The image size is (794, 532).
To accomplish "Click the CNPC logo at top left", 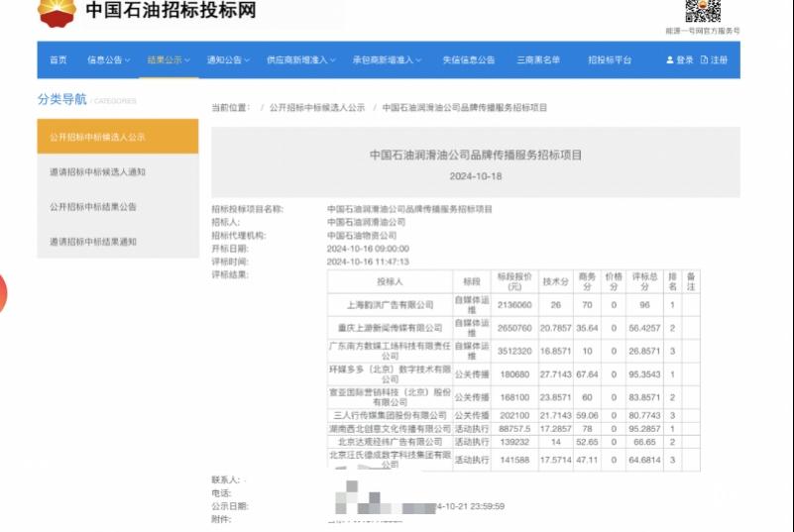I will [x=57, y=13].
